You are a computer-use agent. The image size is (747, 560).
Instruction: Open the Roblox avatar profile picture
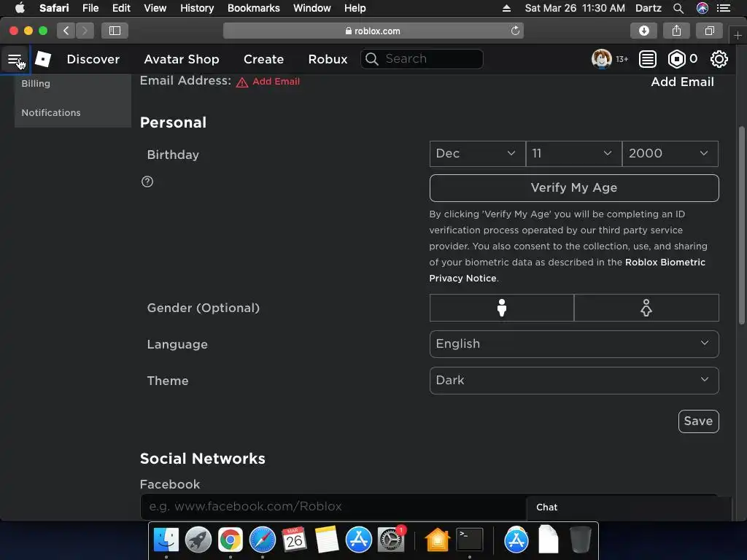point(601,59)
